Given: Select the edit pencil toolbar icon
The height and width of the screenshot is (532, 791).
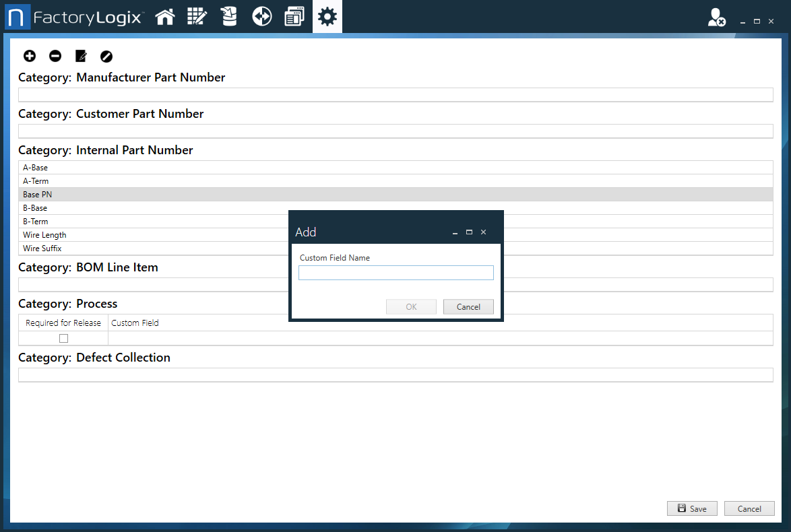Looking at the screenshot, I should pyautogui.click(x=81, y=56).
